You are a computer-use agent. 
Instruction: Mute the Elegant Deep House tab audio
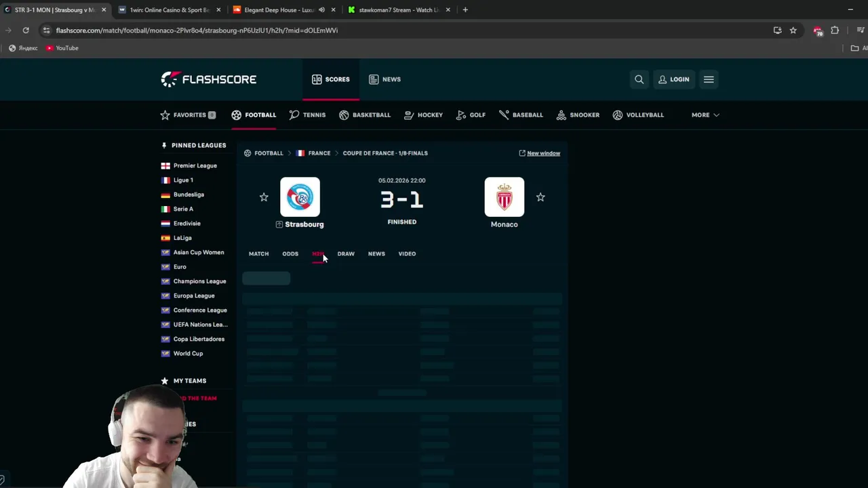pyautogui.click(x=321, y=10)
